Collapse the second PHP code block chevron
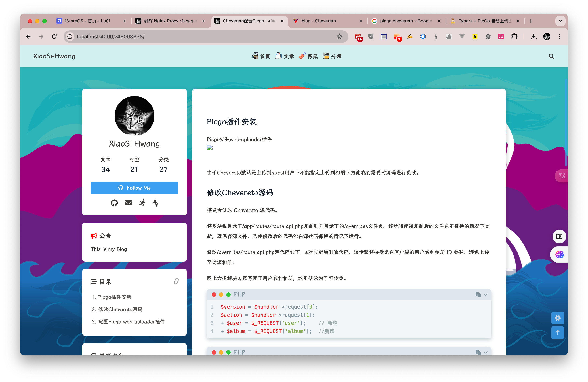The width and height of the screenshot is (588, 382). 486,352
